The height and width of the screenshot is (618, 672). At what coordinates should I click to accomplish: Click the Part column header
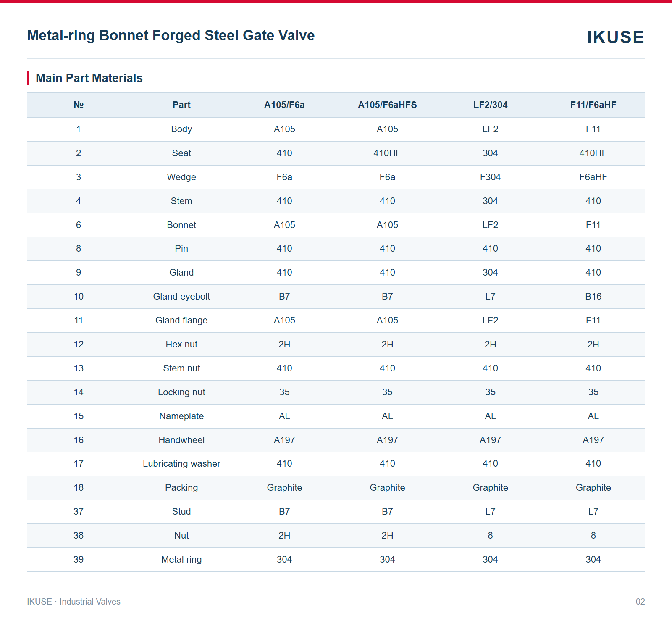pos(181,105)
